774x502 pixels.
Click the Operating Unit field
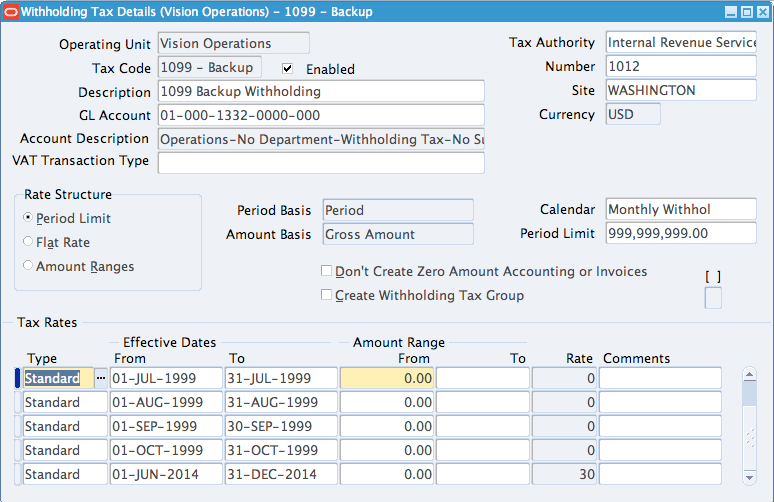coord(234,43)
